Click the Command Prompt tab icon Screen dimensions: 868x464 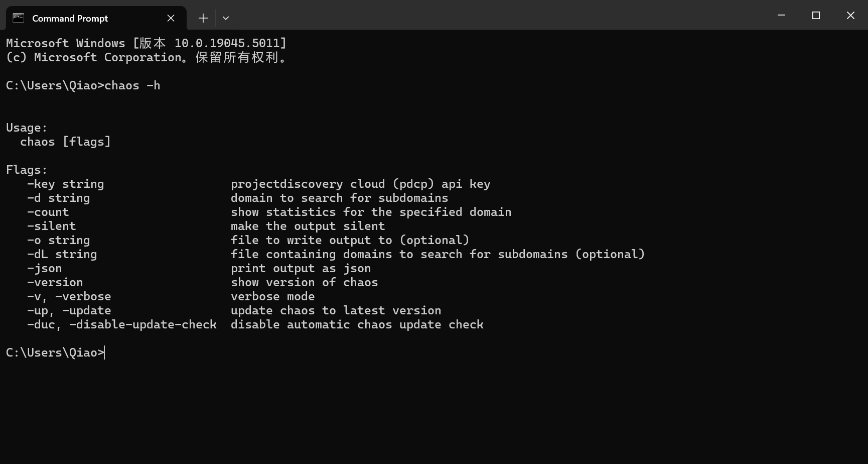click(19, 18)
